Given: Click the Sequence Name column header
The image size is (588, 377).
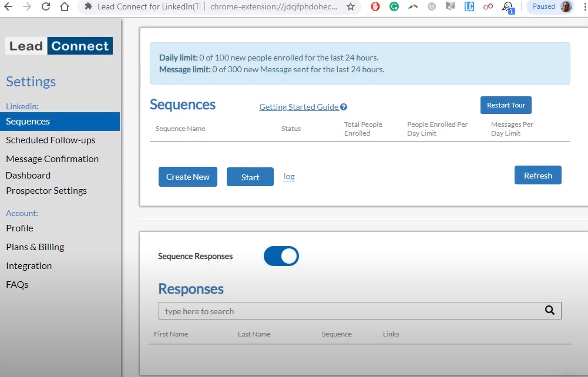Looking at the screenshot, I should [180, 129].
